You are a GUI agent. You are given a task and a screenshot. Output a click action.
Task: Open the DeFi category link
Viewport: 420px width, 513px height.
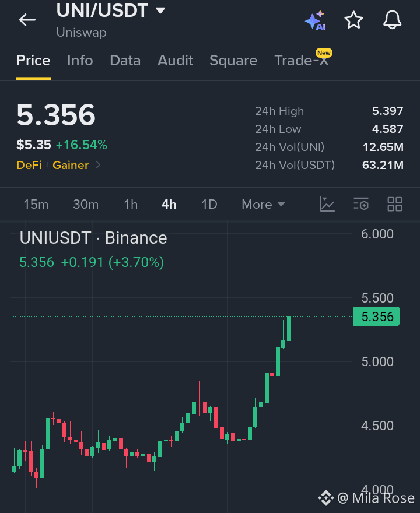(29, 165)
